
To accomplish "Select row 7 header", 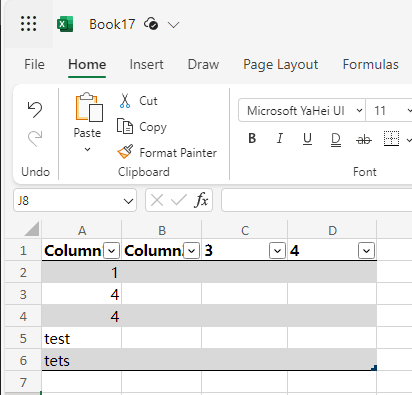I will pos(23,382).
